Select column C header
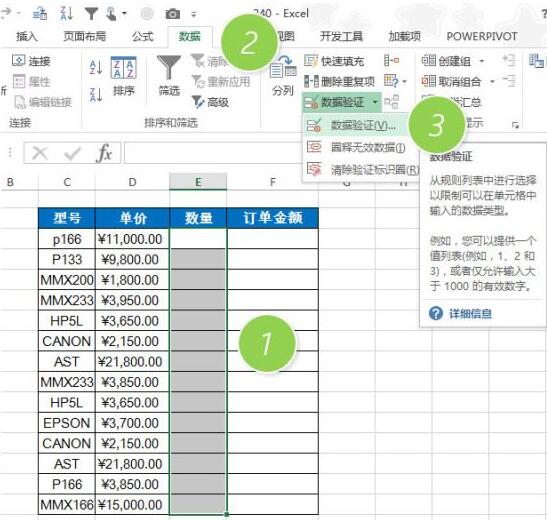 (67, 182)
